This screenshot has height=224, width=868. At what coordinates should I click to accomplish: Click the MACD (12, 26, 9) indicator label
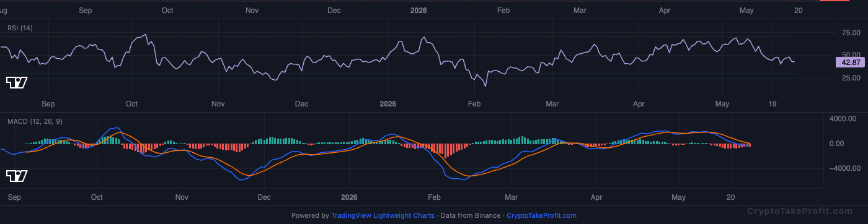[x=35, y=121]
